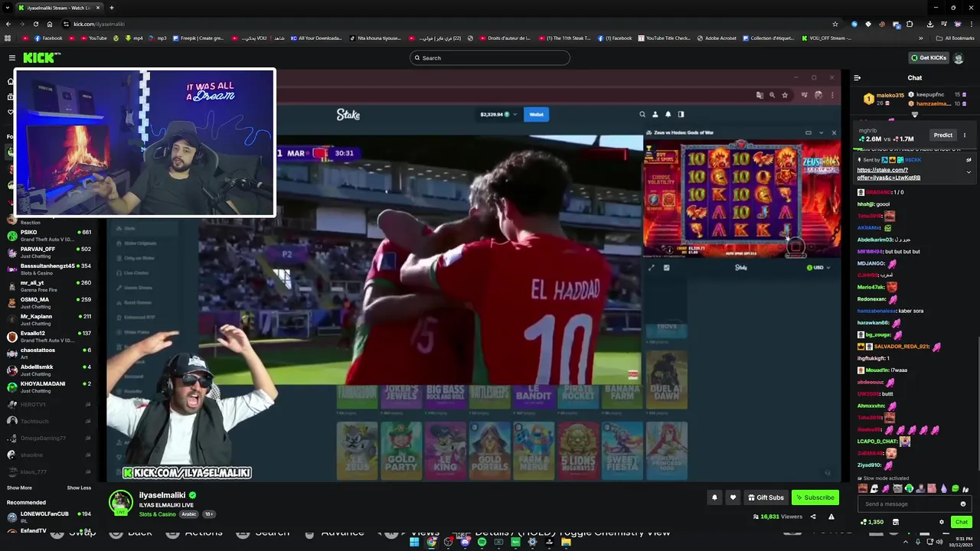Image resolution: width=980 pixels, height=551 pixels.
Task: Open the Chrome apps grid shortcut
Action: tap(8, 38)
